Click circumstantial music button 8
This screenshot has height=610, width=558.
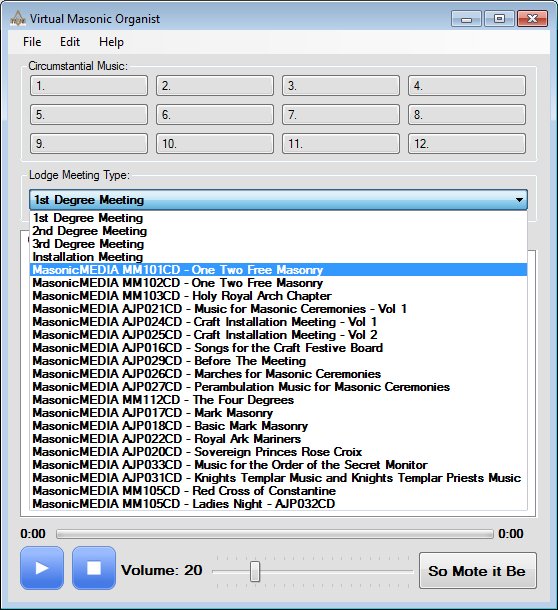coord(467,115)
